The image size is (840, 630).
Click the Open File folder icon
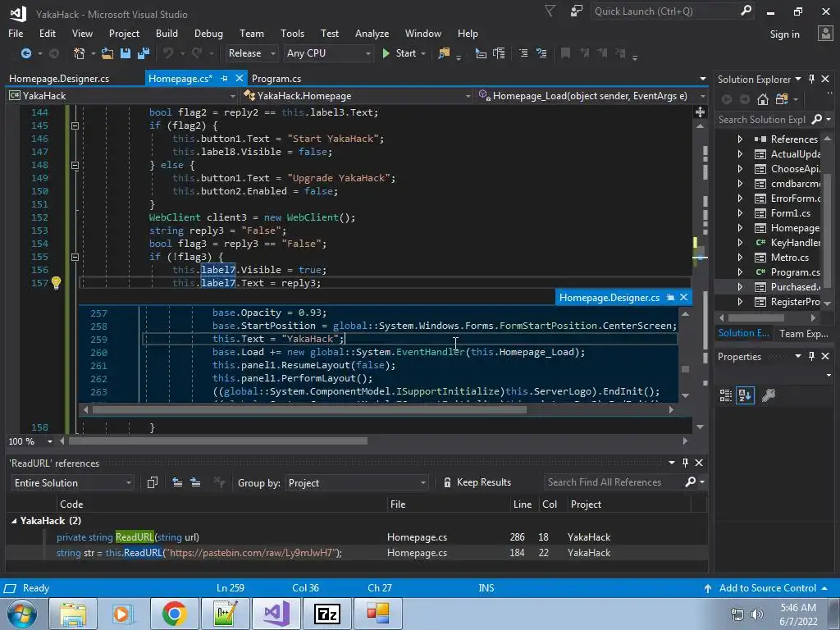click(x=107, y=53)
